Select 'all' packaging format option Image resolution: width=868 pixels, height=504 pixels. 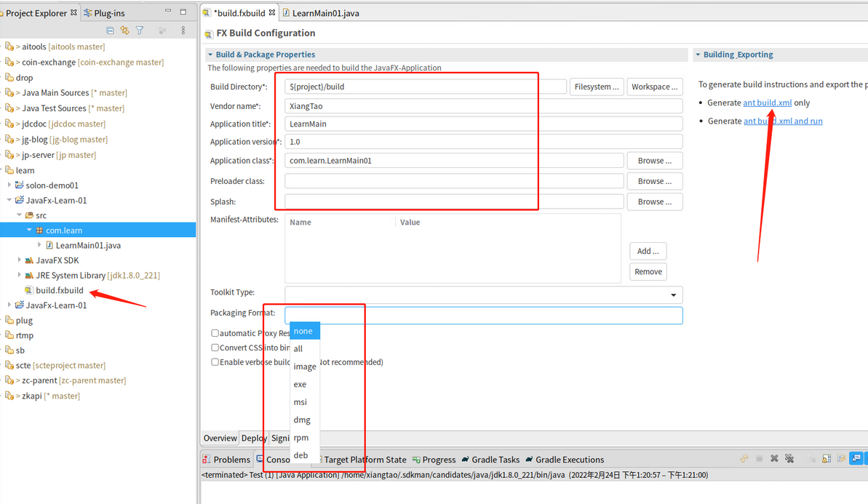pos(304,348)
